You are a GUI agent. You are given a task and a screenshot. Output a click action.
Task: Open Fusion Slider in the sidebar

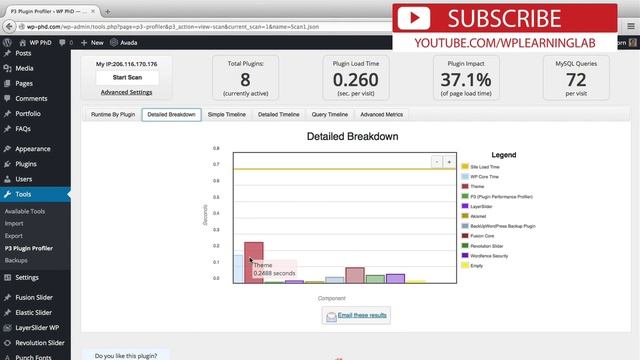[x=35, y=298]
